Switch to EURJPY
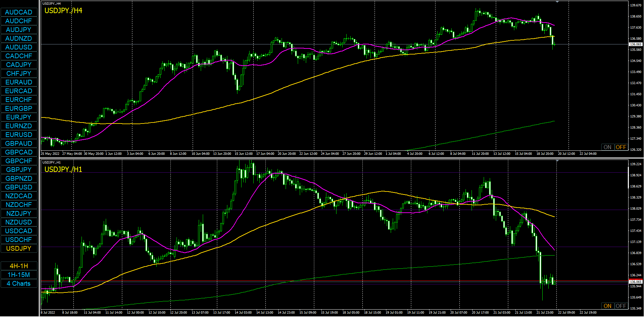 (x=19, y=117)
